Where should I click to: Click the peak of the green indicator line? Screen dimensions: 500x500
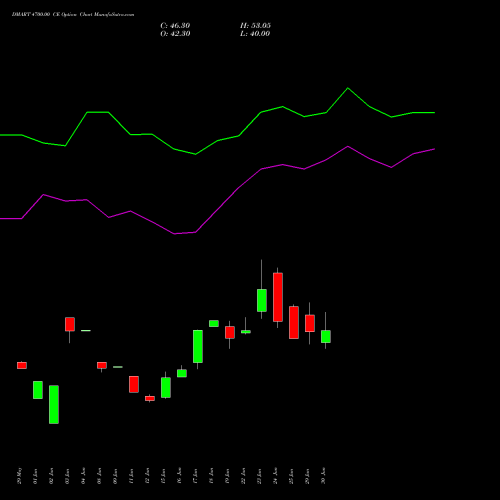pyautogui.click(x=348, y=88)
